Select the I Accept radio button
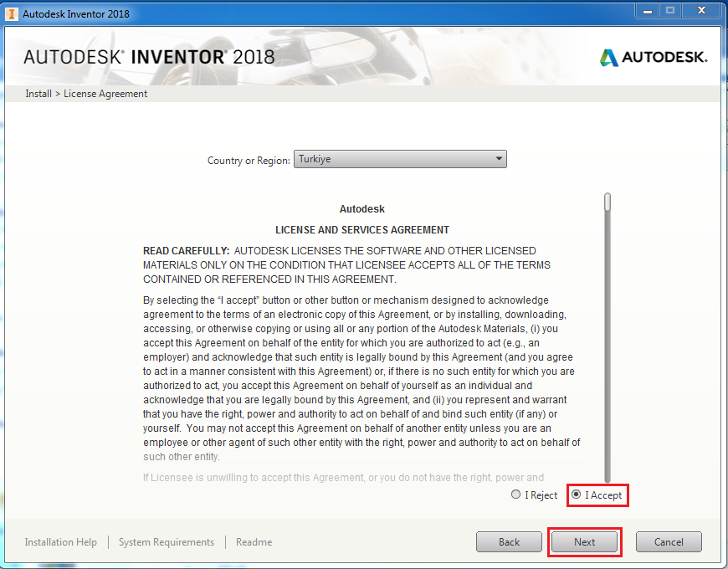The height and width of the screenshot is (569, 728). pos(577,495)
